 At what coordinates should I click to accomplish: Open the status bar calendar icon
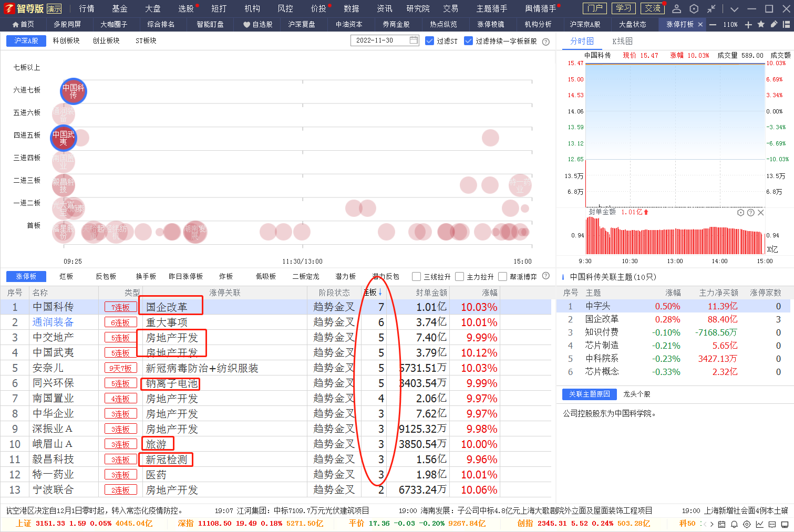721,524
